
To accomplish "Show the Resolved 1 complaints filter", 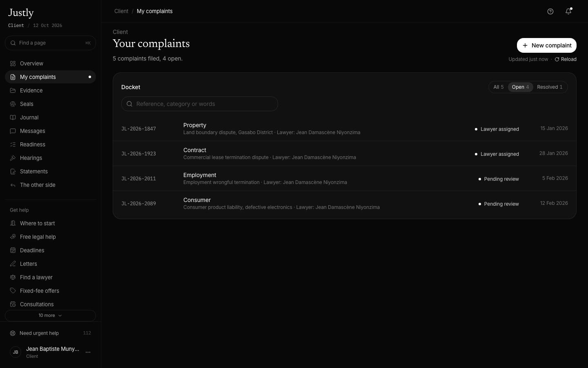I will pyautogui.click(x=550, y=87).
